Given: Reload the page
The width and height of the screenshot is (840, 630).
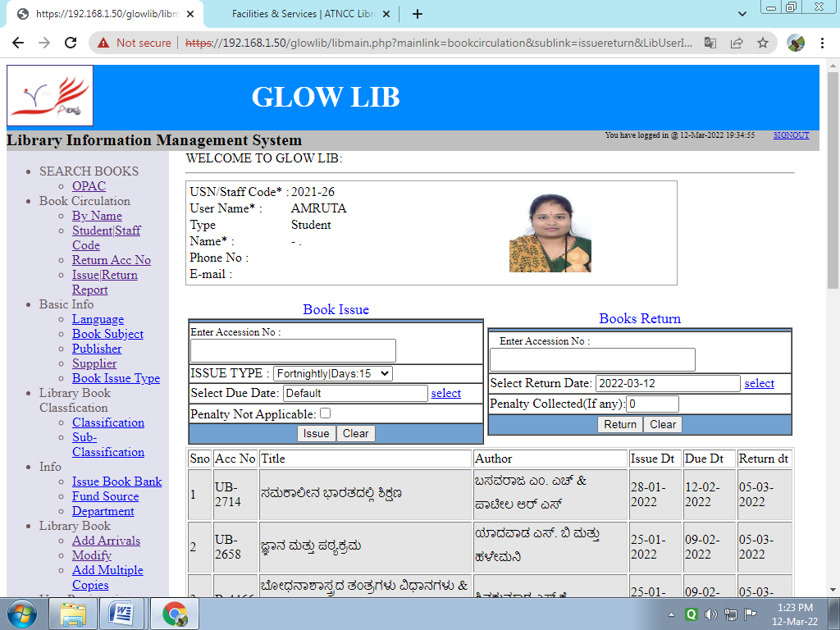Looking at the screenshot, I should 71,43.
